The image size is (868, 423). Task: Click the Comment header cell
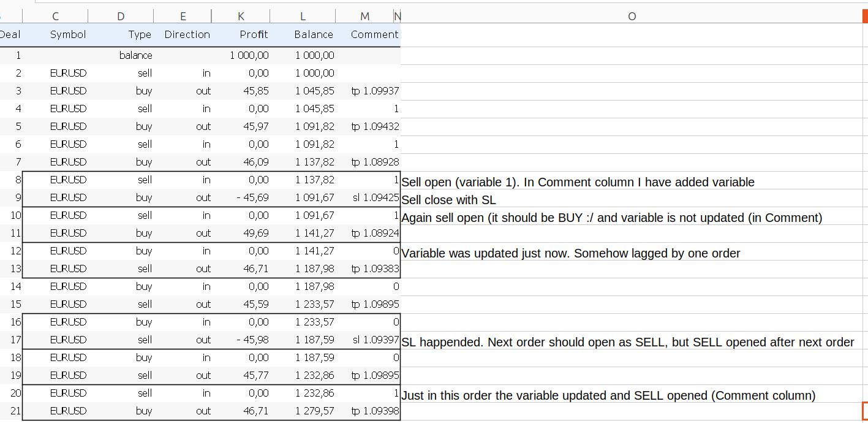tap(374, 34)
